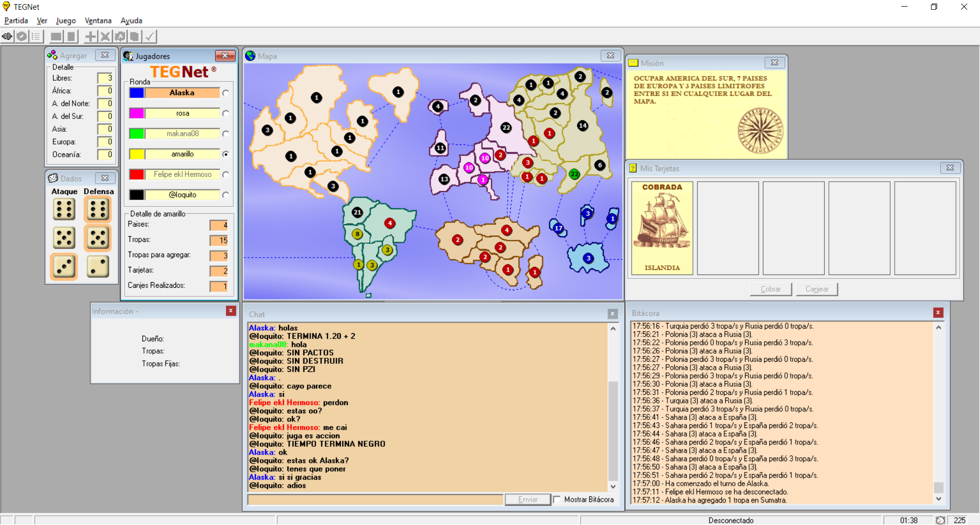Click the top defense die showing six
980x525 pixels.
pyautogui.click(x=98, y=209)
